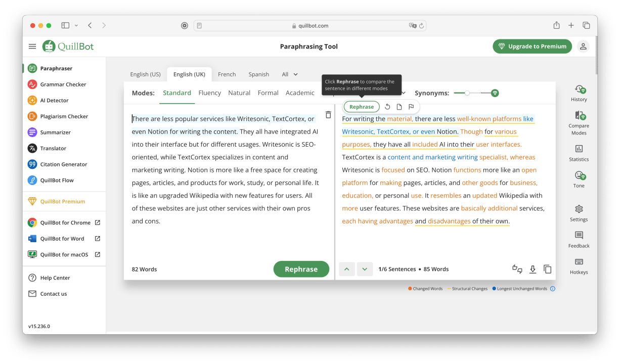620x364 pixels.
Task: Open QuillBot for Chrome link
Action: (x=65, y=222)
